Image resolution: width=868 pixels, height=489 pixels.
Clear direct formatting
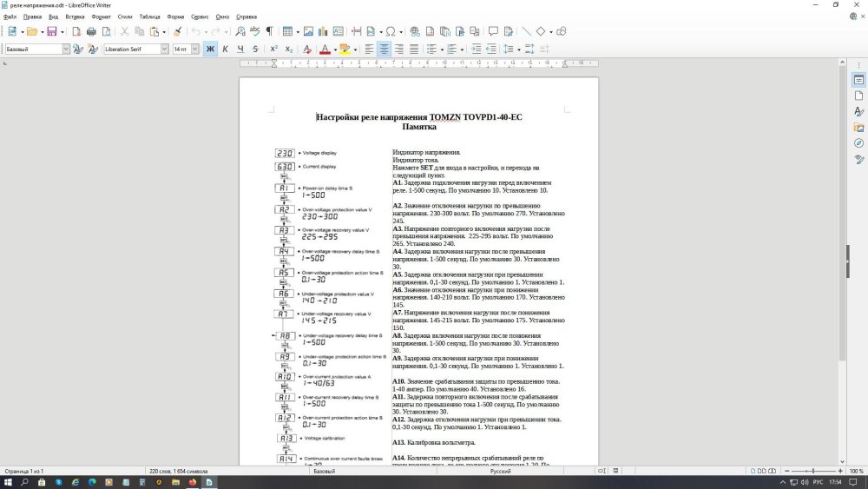coord(307,50)
